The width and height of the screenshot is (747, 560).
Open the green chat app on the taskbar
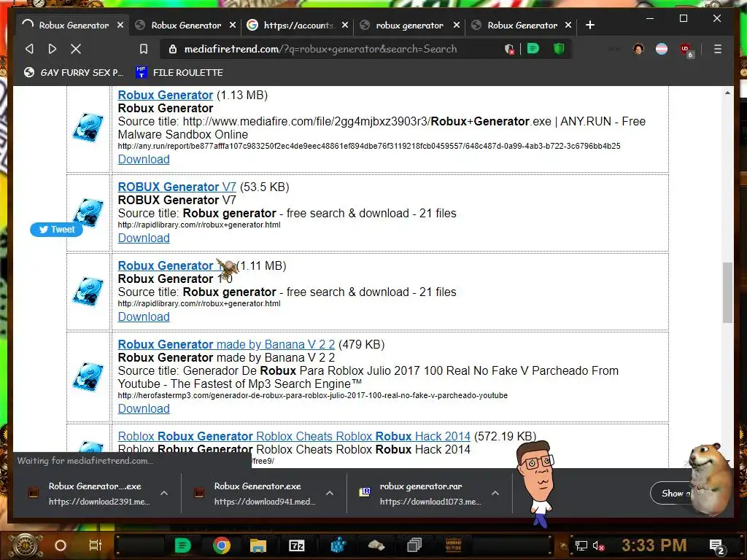point(182,545)
